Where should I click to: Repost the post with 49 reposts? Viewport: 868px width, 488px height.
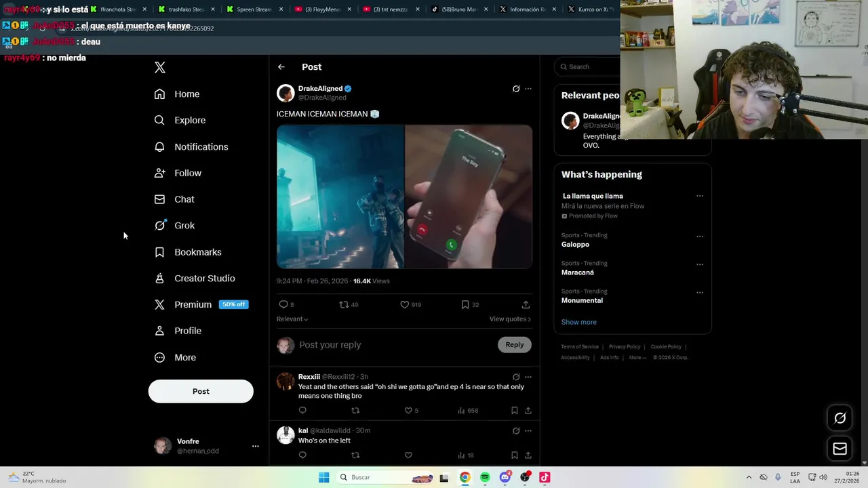349,305
